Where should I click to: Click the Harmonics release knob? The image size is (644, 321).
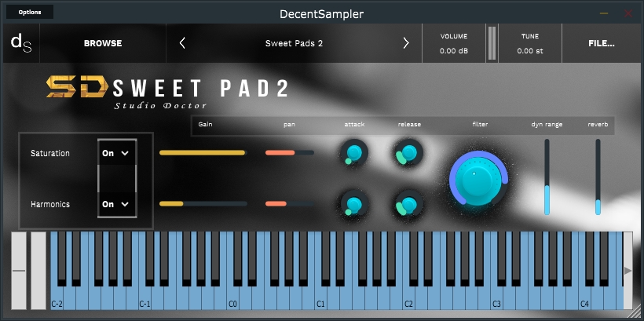click(x=408, y=204)
